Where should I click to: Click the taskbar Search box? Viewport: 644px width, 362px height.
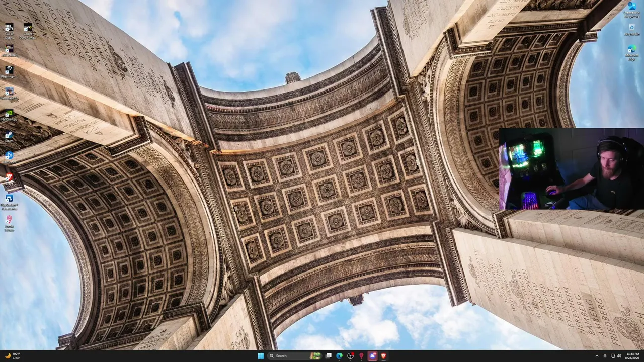pyautogui.click(x=295, y=356)
